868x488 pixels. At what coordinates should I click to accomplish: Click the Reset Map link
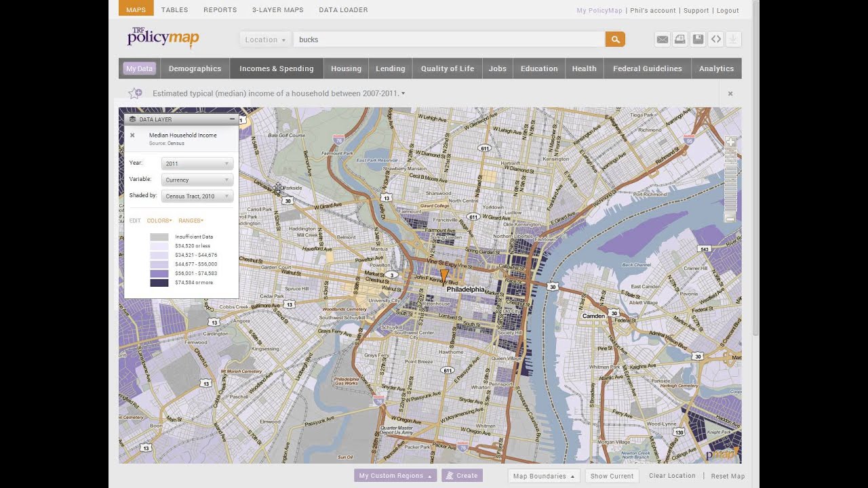pos(728,476)
